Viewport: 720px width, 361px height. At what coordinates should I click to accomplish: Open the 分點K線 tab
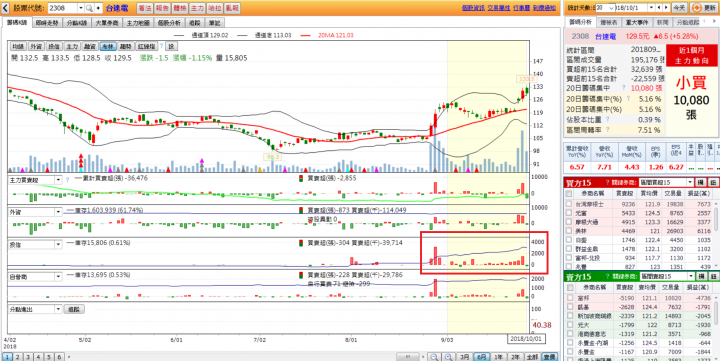pyautogui.click(x=76, y=23)
